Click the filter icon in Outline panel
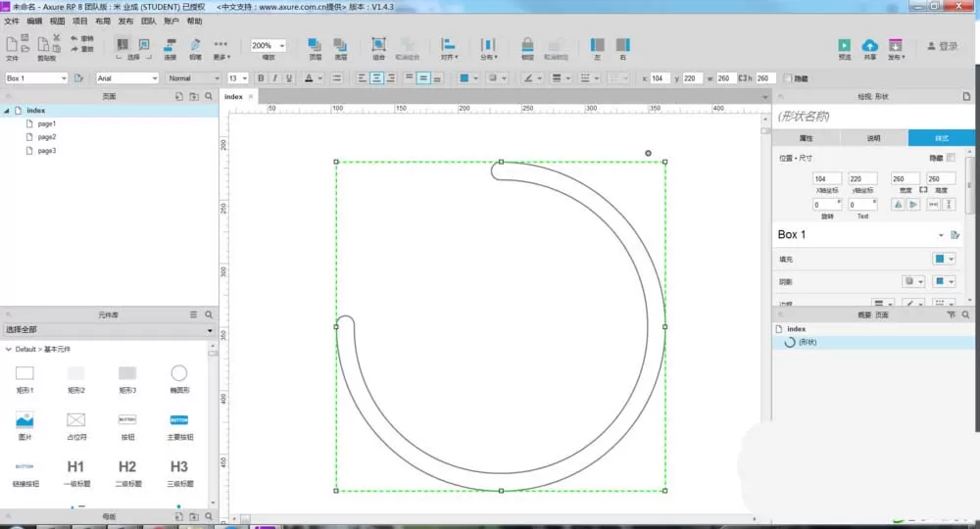980x529 pixels. point(952,314)
